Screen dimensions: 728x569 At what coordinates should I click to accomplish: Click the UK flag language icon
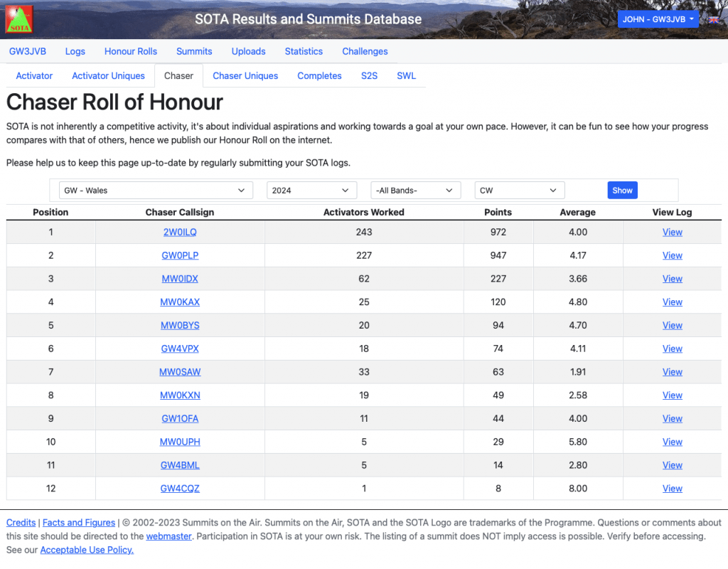coord(714,20)
